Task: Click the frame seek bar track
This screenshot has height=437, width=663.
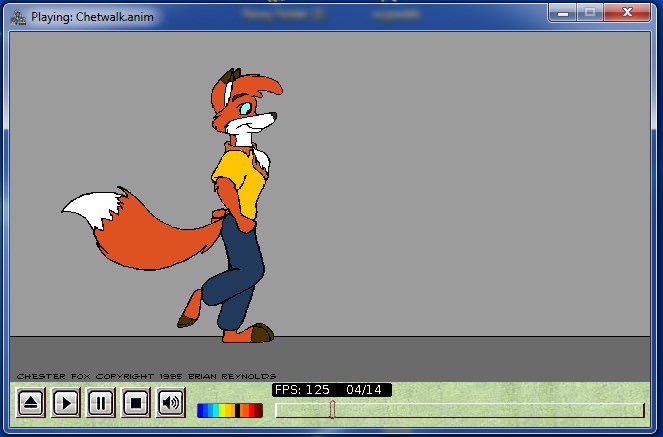Action: (x=460, y=410)
